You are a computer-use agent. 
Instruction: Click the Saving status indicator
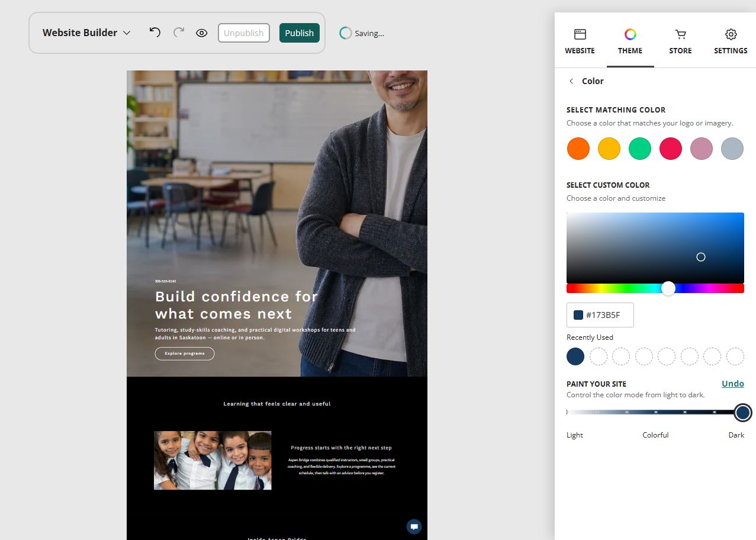362,33
